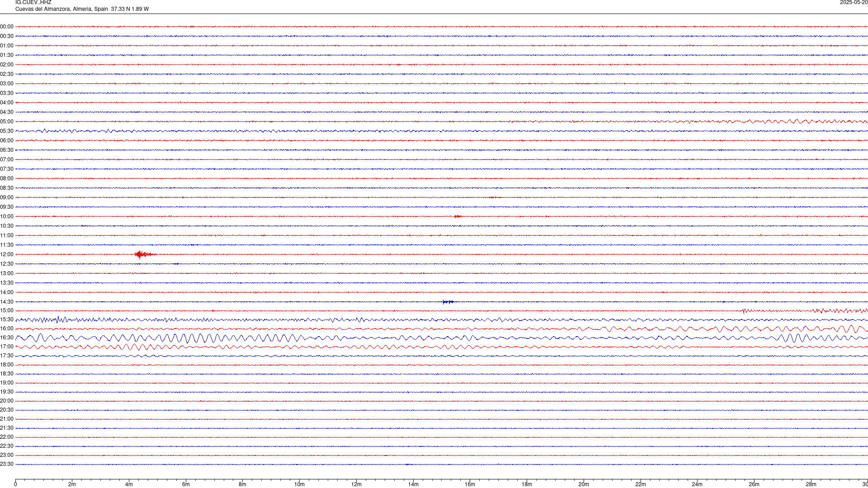This screenshot has width=868, height=488.
Task: Select the 06:30 time row label
Action: click(7, 150)
